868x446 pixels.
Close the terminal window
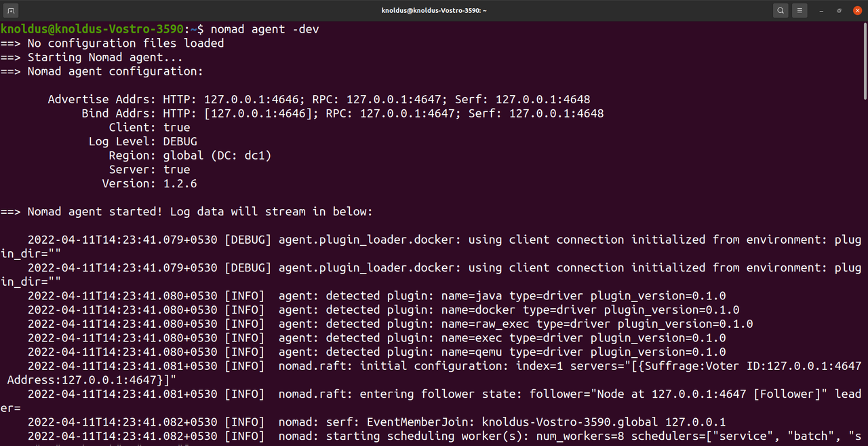point(857,10)
